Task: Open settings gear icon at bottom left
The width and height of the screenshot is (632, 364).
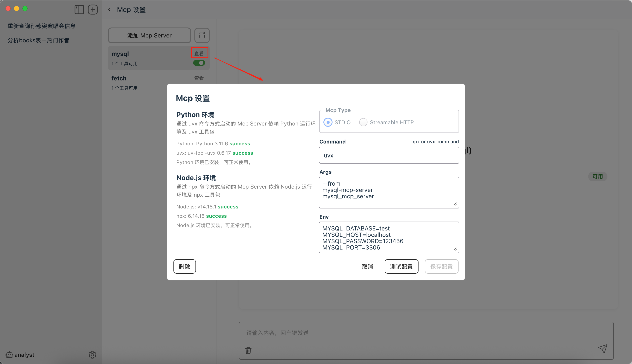Action: [x=92, y=354]
